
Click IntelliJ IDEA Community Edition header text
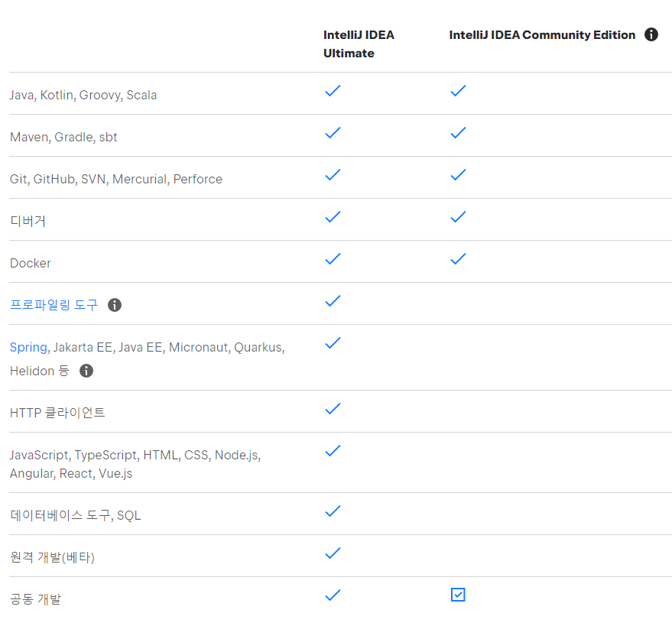(x=542, y=34)
